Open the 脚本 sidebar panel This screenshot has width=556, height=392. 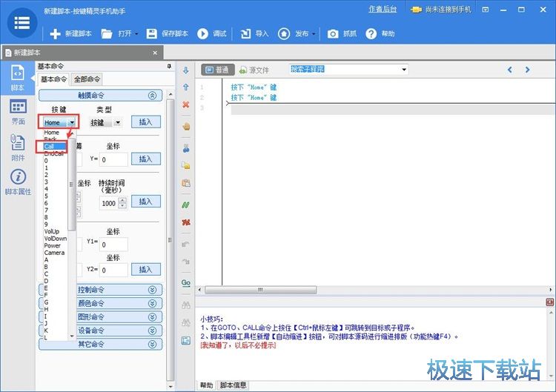18,78
